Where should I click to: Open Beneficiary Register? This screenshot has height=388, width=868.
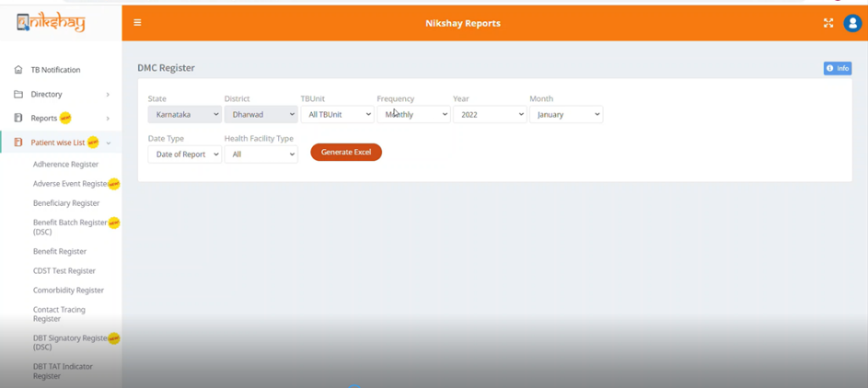click(x=66, y=203)
